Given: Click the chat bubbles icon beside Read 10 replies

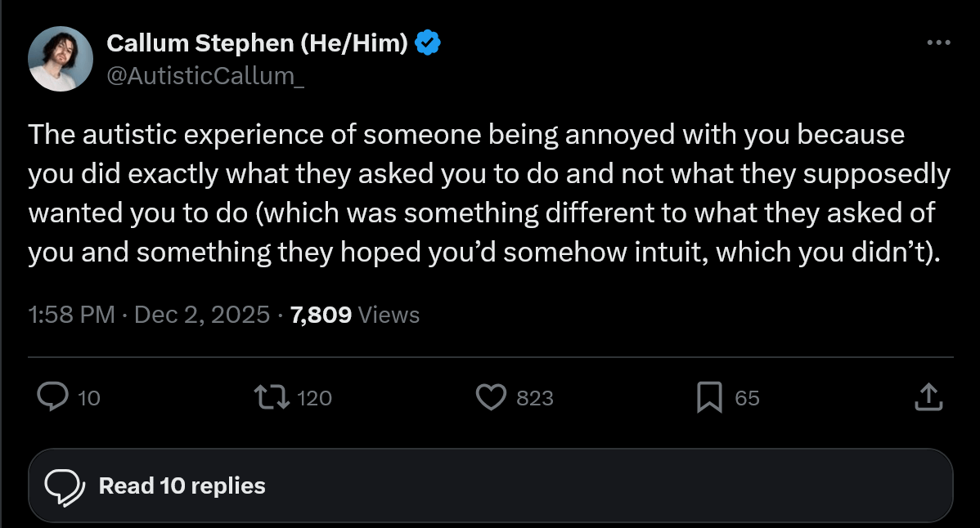Looking at the screenshot, I should coord(65,486).
